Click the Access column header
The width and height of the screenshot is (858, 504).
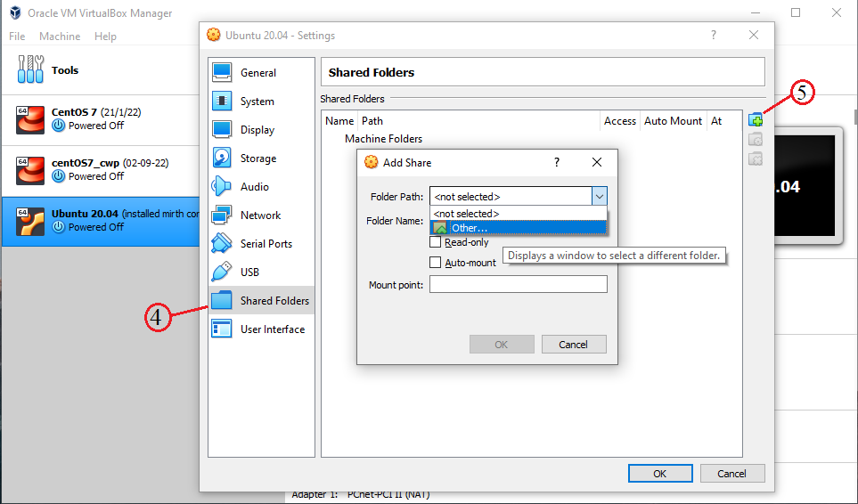click(x=620, y=121)
